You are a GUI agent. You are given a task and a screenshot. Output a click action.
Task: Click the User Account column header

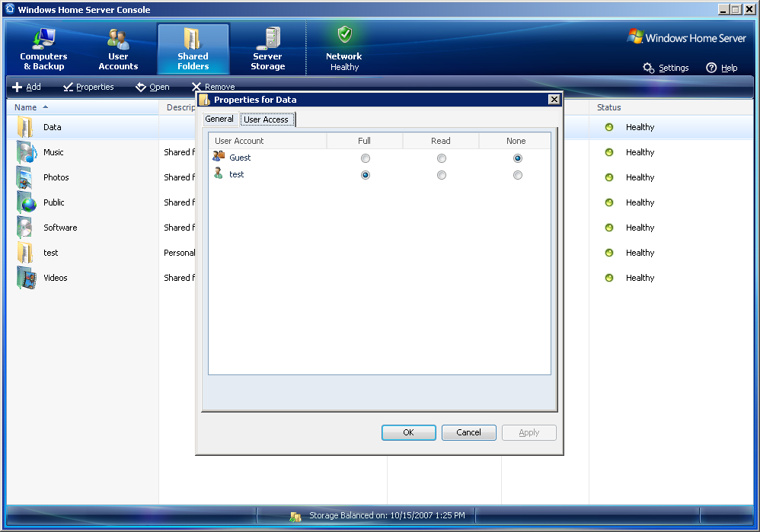(267, 141)
